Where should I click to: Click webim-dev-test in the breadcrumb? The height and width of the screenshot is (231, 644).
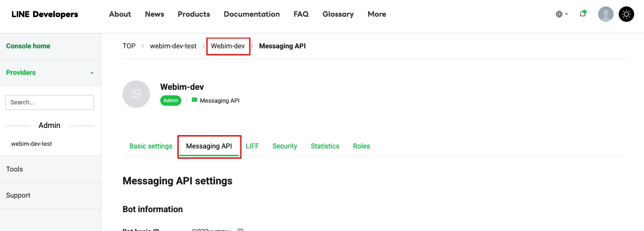173,46
